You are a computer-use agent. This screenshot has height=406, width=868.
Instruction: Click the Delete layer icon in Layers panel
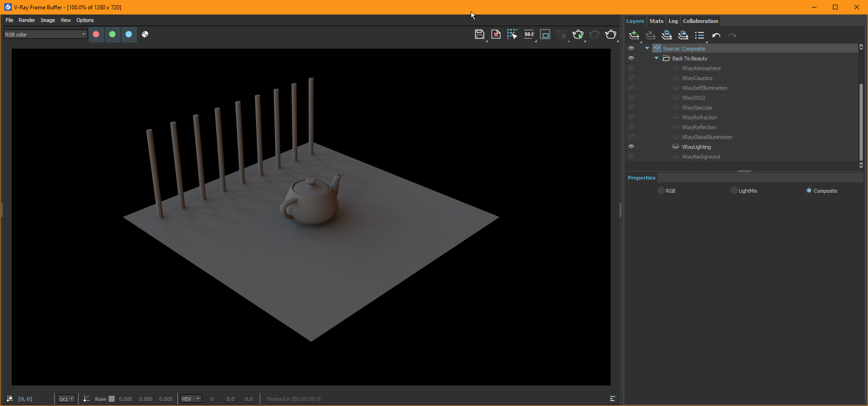pos(650,35)
